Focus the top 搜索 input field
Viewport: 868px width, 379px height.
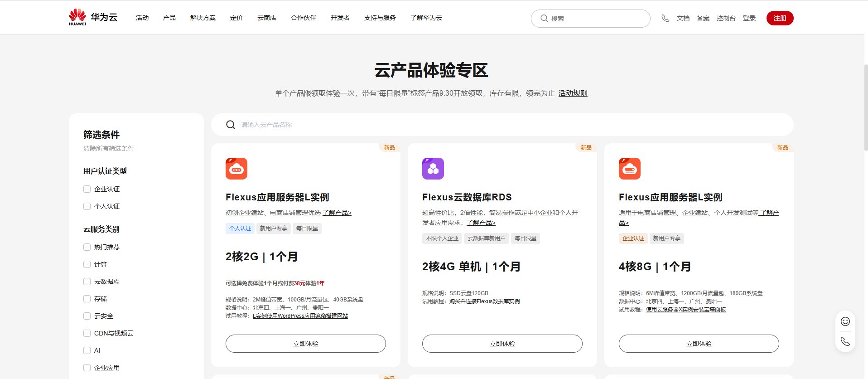(x=591, y=19)
